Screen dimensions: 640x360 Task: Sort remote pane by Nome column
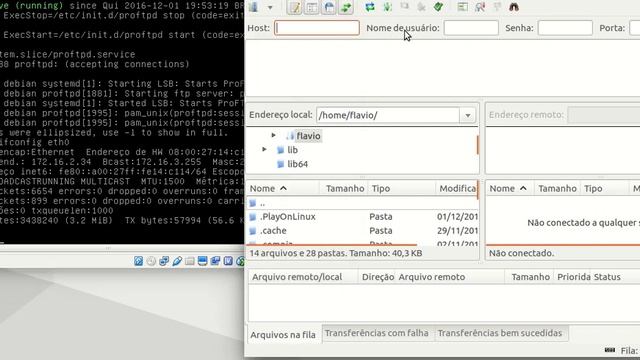click(509, 188)
